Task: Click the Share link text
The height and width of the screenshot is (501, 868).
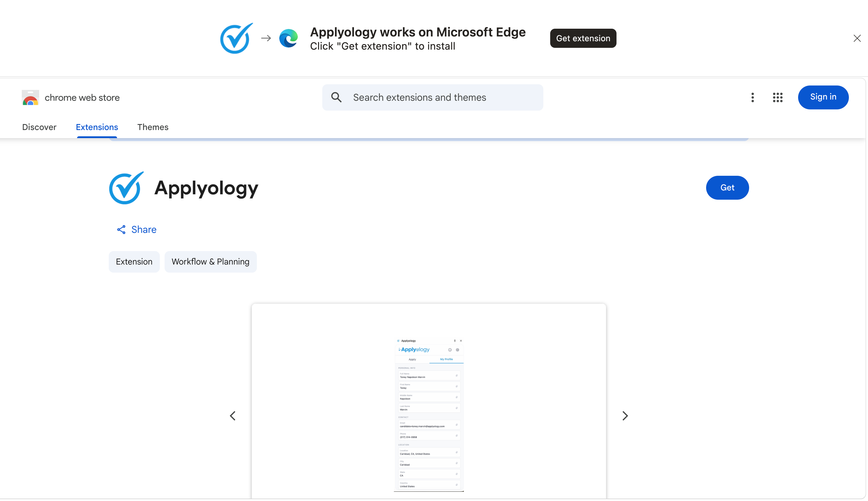Action: click(x=144, y=230)
